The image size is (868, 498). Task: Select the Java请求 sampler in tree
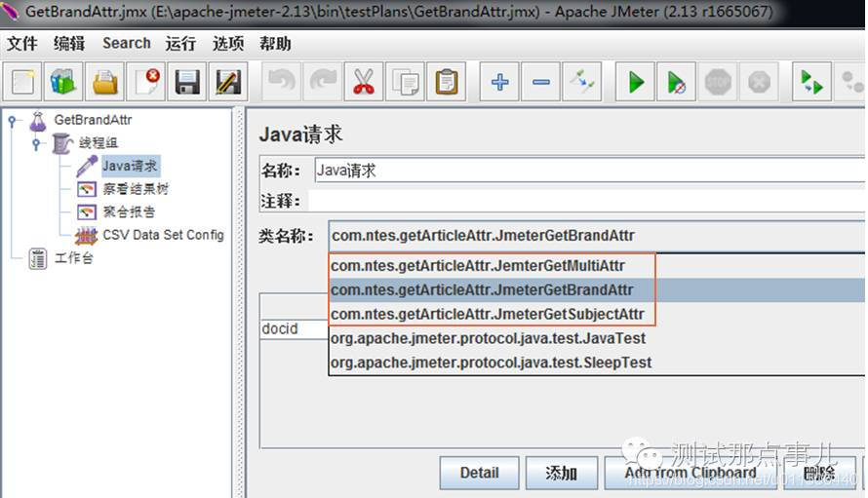(x=130, y=166)
